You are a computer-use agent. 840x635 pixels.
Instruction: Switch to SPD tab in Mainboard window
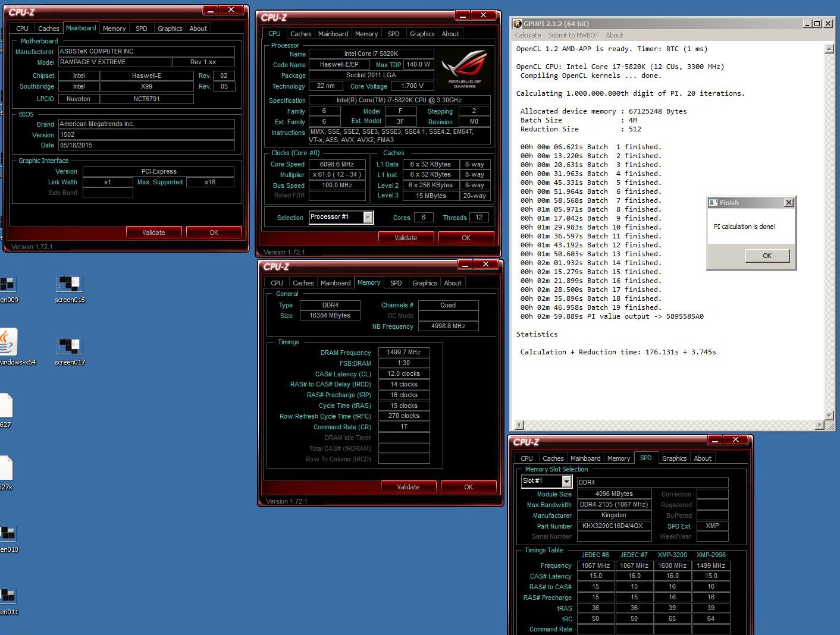[142, 29]
